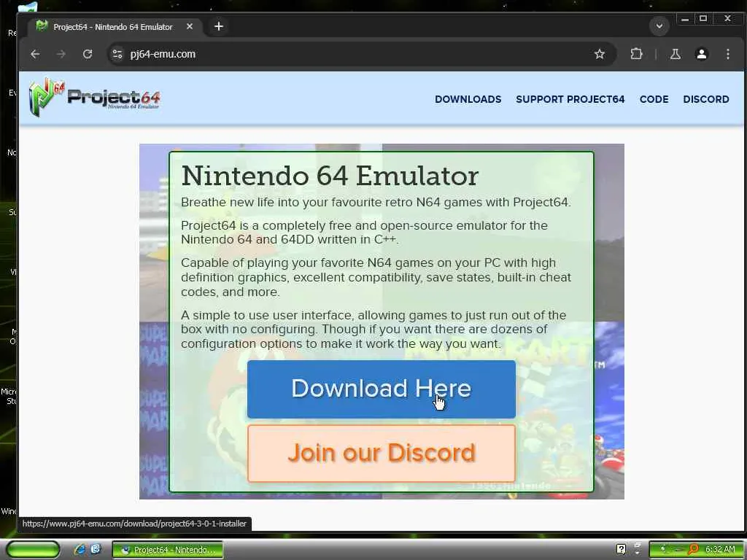Expand the tab search dropdown arrow
Screen dimensions: 747x560
point(659,26)
